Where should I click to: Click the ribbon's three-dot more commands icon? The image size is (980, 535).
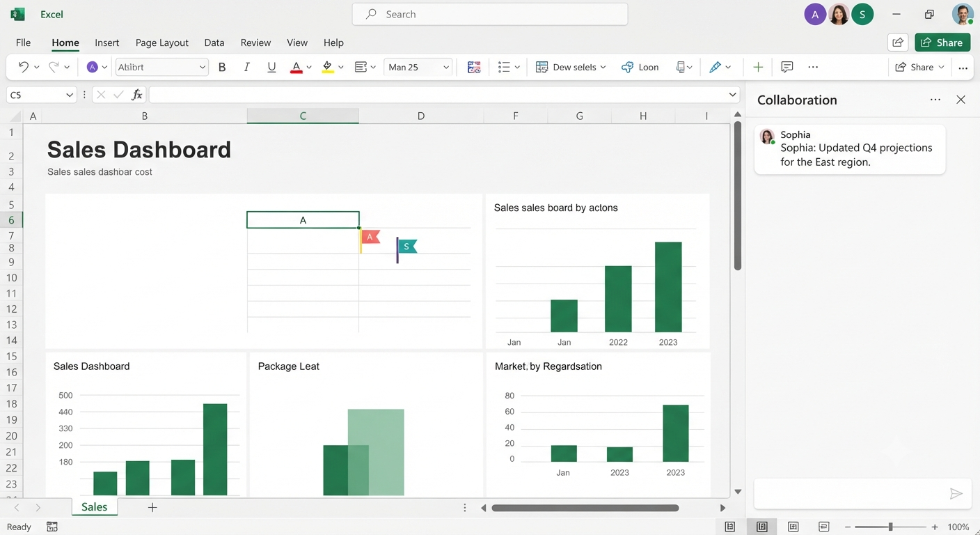(813, 67)
